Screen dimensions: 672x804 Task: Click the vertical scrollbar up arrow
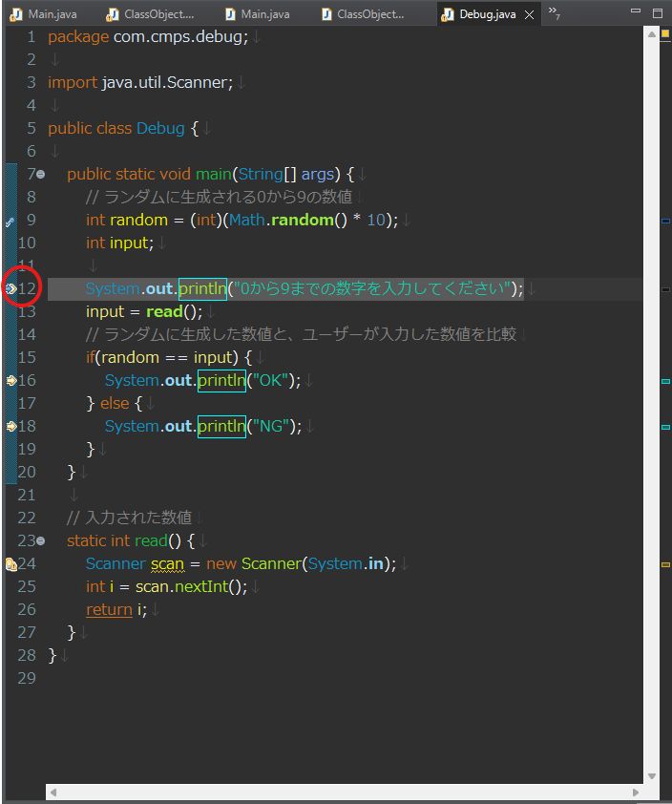click(652, 33)
